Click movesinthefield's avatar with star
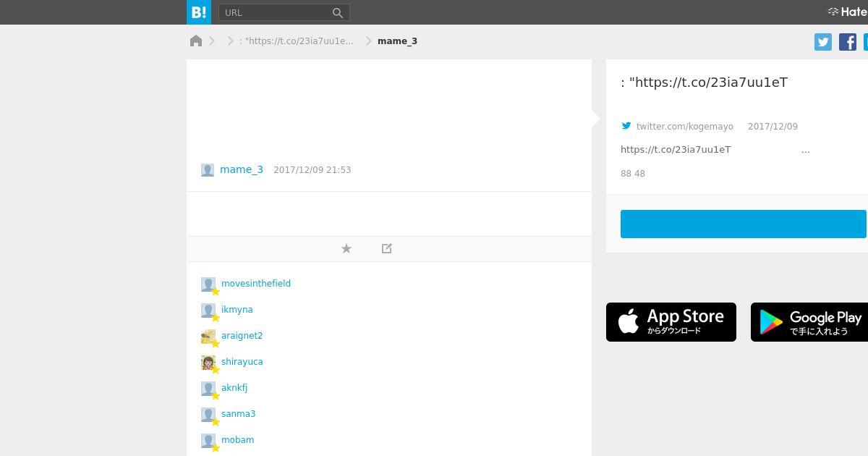The image size is (868, 456). click(x=209, y=285)
